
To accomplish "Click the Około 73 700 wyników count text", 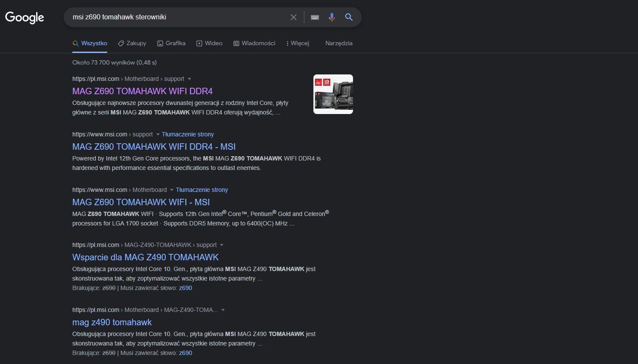I will pyautogui.click(x=115, y=62).
